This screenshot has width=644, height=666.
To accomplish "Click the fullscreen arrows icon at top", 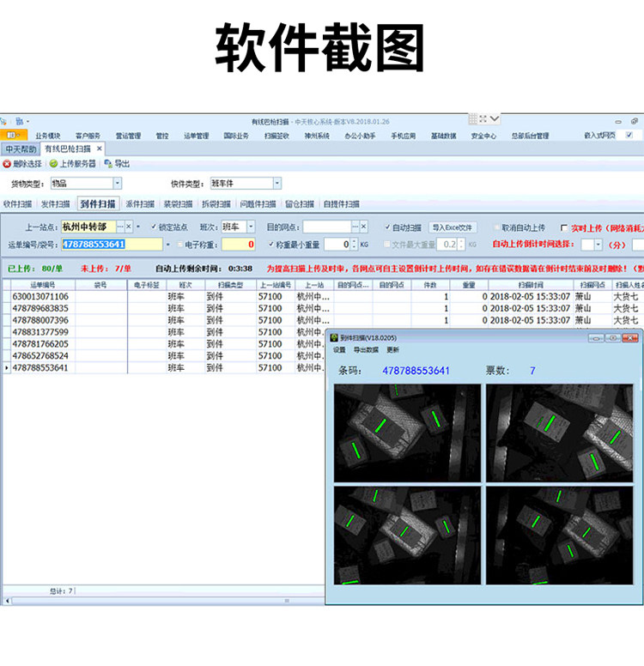I will point(483,119).
